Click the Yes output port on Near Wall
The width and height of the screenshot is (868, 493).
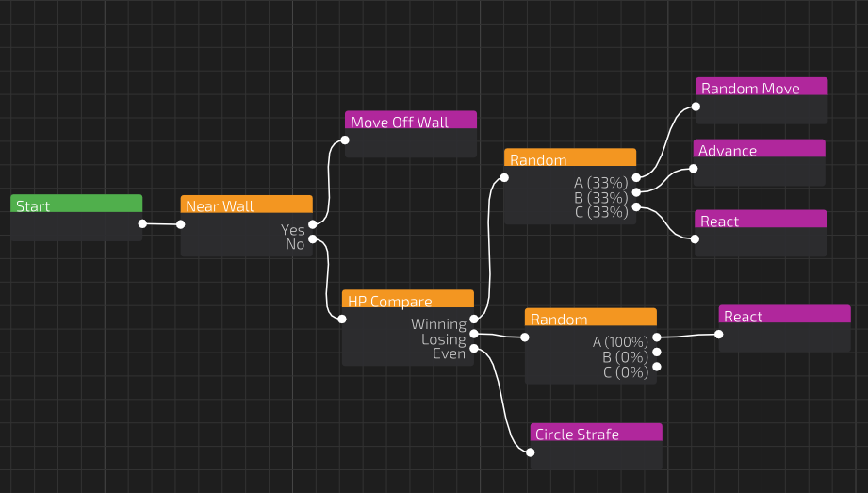[x=313, y=223]
